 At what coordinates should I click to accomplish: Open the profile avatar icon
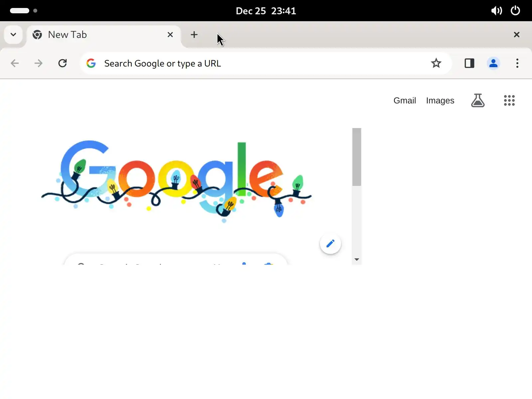(493, 63)
